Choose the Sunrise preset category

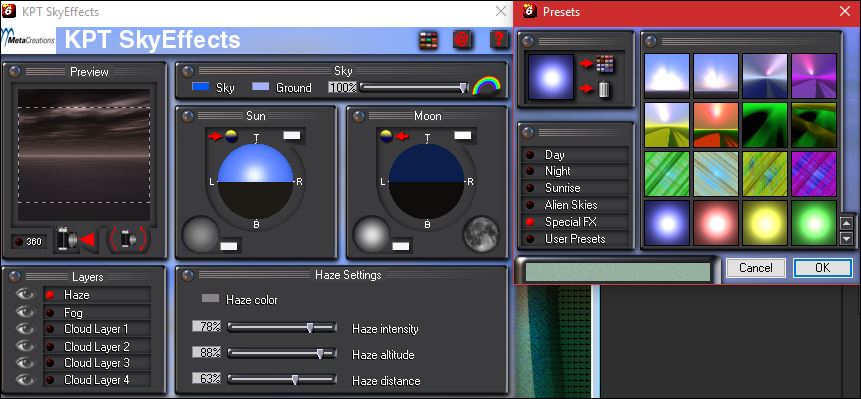[575, 188]
